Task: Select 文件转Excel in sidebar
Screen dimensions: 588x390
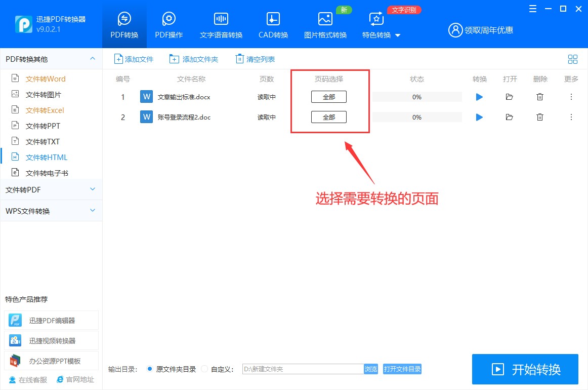Action: pos(45,110)
